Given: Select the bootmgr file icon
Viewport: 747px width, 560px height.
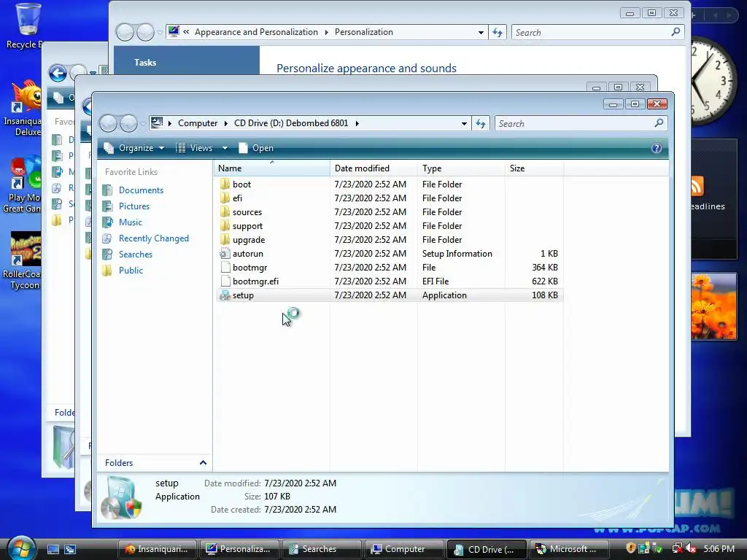Looking at the screenshot, I should [x=225, y=268].
